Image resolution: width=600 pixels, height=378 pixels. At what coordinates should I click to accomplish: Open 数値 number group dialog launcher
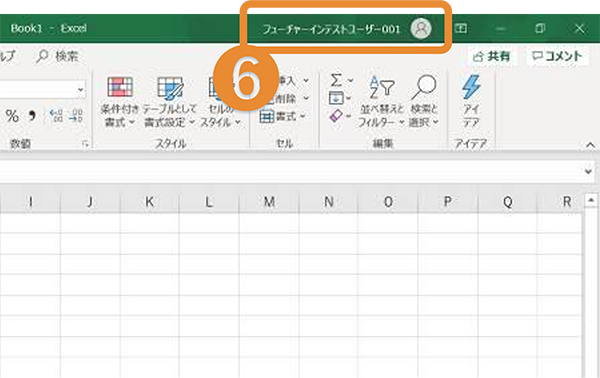pyautogui.click(x=85, y=144)
